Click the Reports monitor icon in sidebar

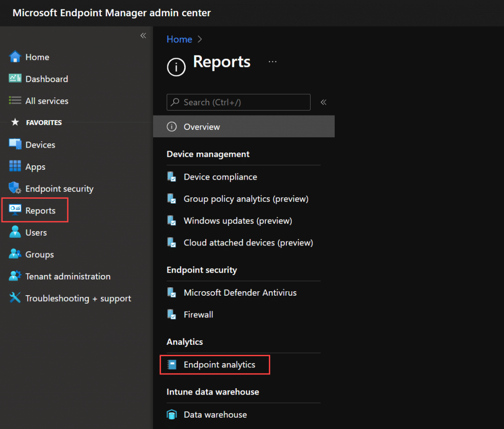pos(15,210)
